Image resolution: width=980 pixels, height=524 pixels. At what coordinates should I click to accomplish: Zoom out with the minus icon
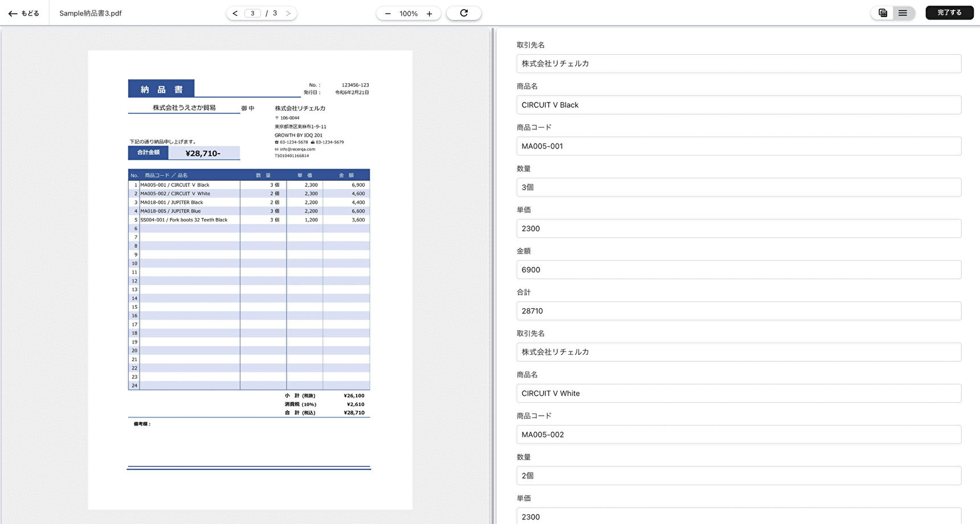coord(388,14)
